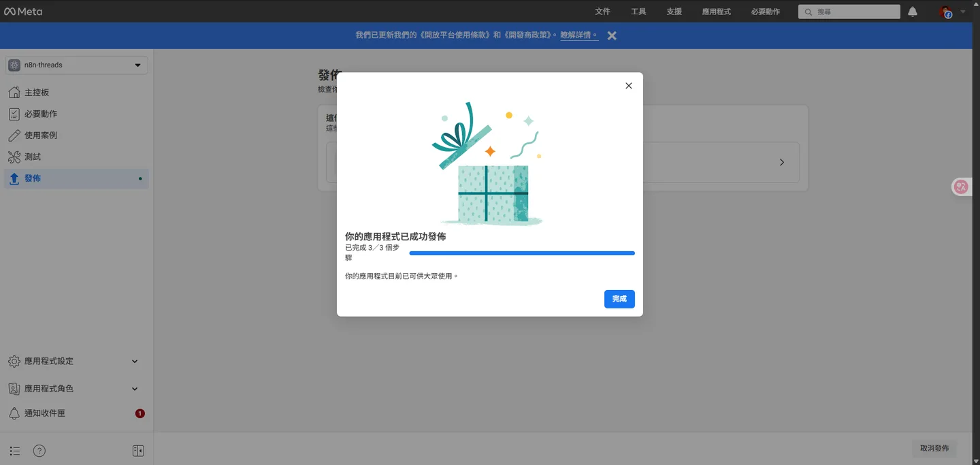This screenshot has height=465, width=980.
Task: Open the 支援 top menu
Action: point(674,12)
